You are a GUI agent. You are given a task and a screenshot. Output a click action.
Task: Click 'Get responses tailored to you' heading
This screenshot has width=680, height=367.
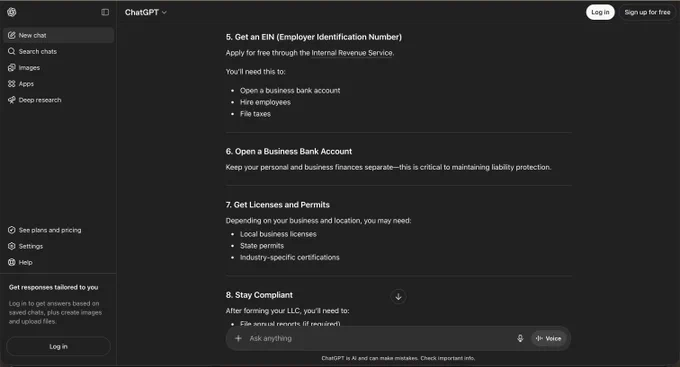(53, 287)
